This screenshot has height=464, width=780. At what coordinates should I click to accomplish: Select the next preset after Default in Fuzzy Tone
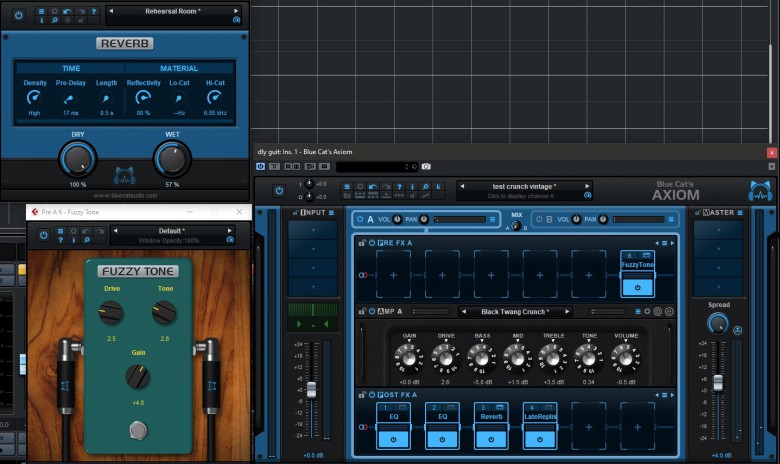tap(229, 231)
